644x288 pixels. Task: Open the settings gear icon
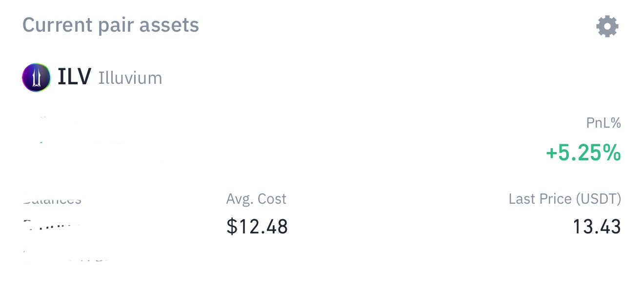(x=607, y=26)
